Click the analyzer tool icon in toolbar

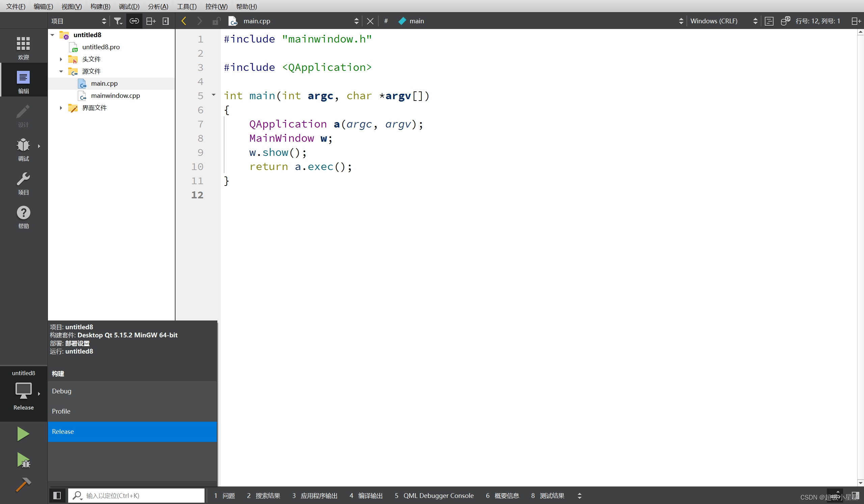pos(785,21)
